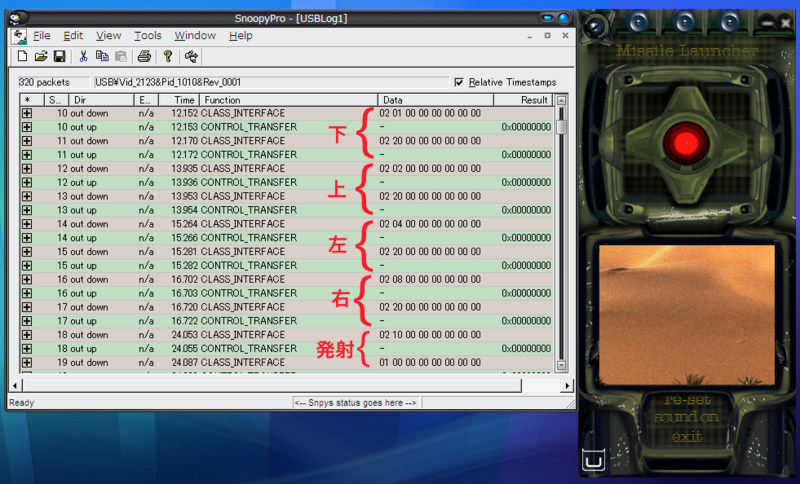This screenshot has width=800, height=484.
Task: Open the Tools menu
Action: (148, 36)
